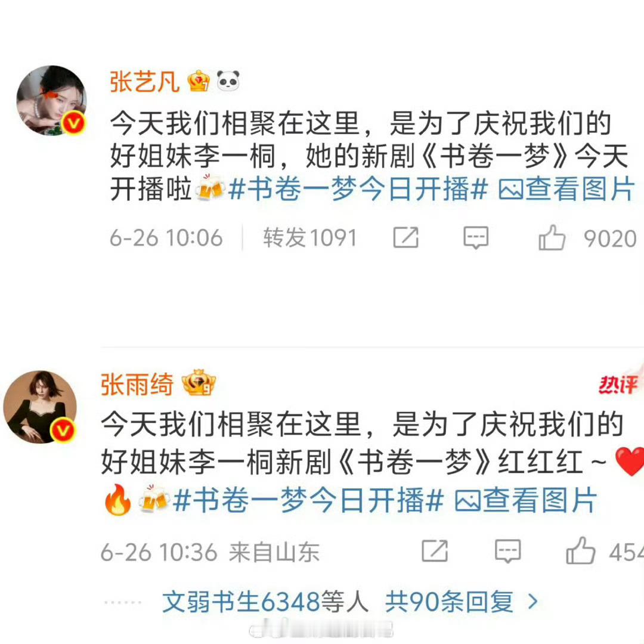Reply to 张雨绮's comment via the speech bubble icon
Screen dimensions: 644x644
[508, 551]
